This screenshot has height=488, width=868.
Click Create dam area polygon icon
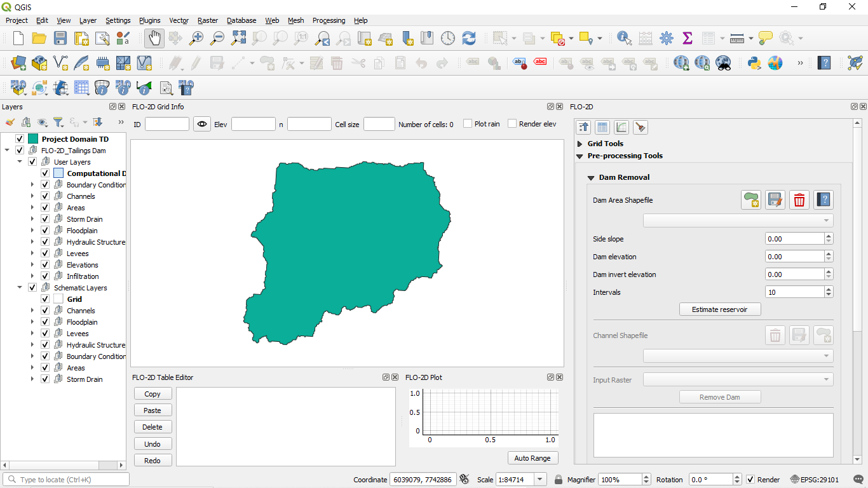751,200
